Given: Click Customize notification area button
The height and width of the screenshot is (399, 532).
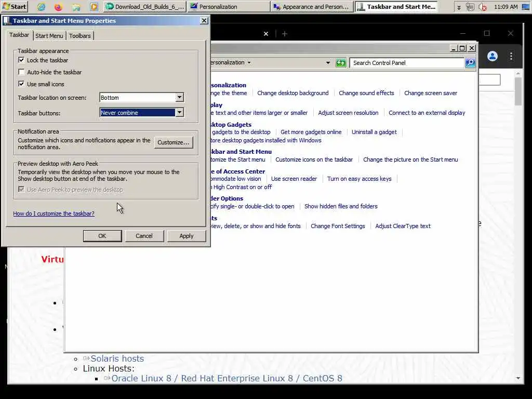Looking at the screenshot, I should pos(174,142).
